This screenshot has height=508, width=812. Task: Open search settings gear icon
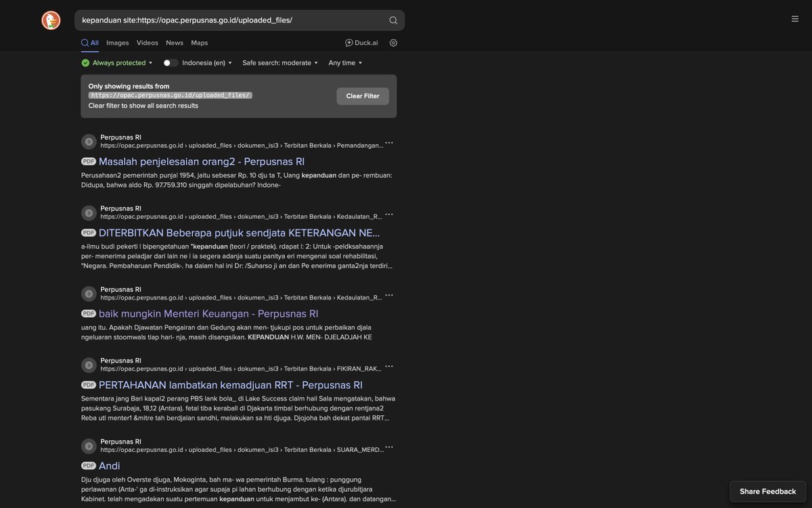pyautogui.click(x=393, y=43)
